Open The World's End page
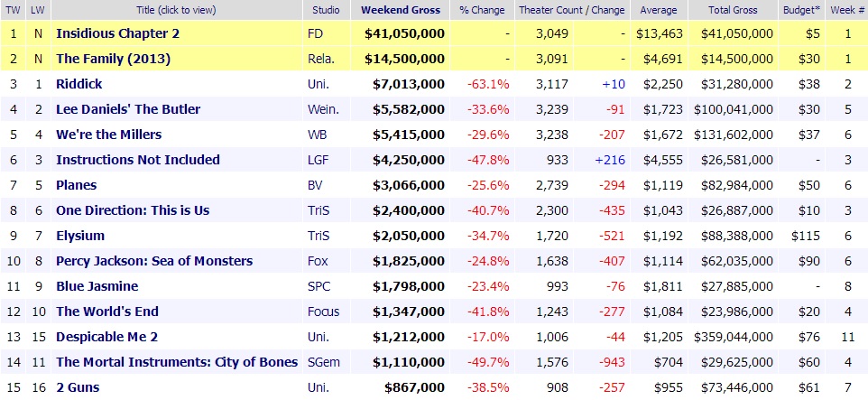 tap(107, 312)
